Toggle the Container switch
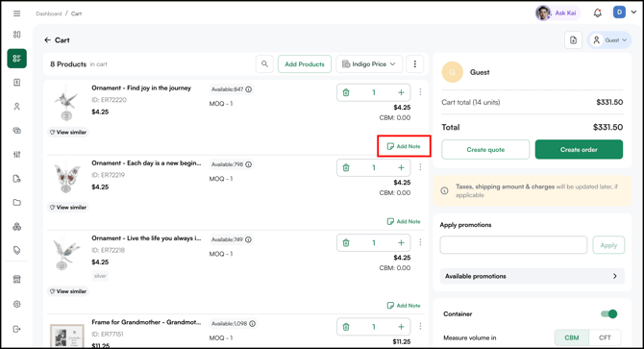 coord(609,314)
